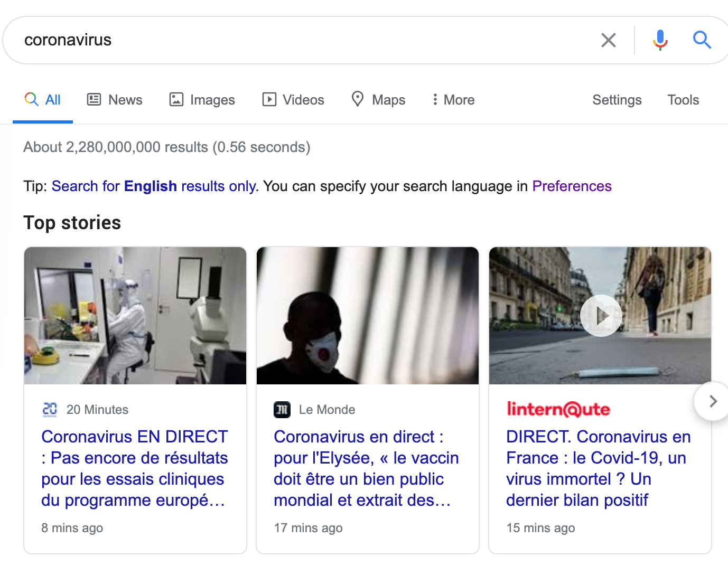
Task: Click the blue magnifying glass search icon
Action: tap(702, 40)
